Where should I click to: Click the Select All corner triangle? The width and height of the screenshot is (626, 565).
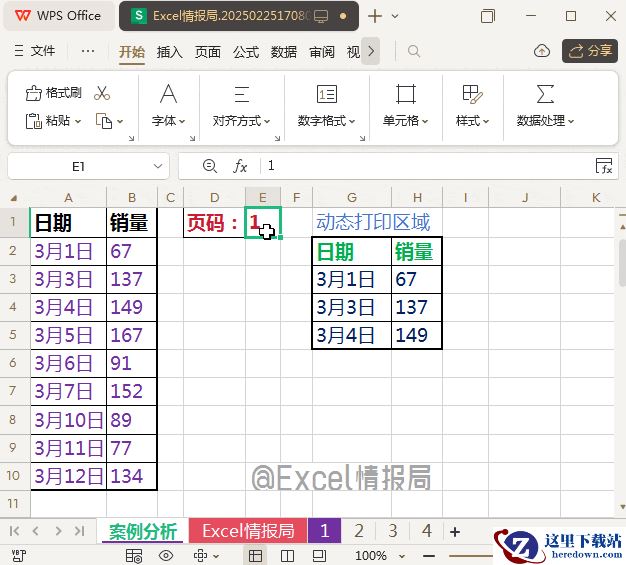coord(14,198)
